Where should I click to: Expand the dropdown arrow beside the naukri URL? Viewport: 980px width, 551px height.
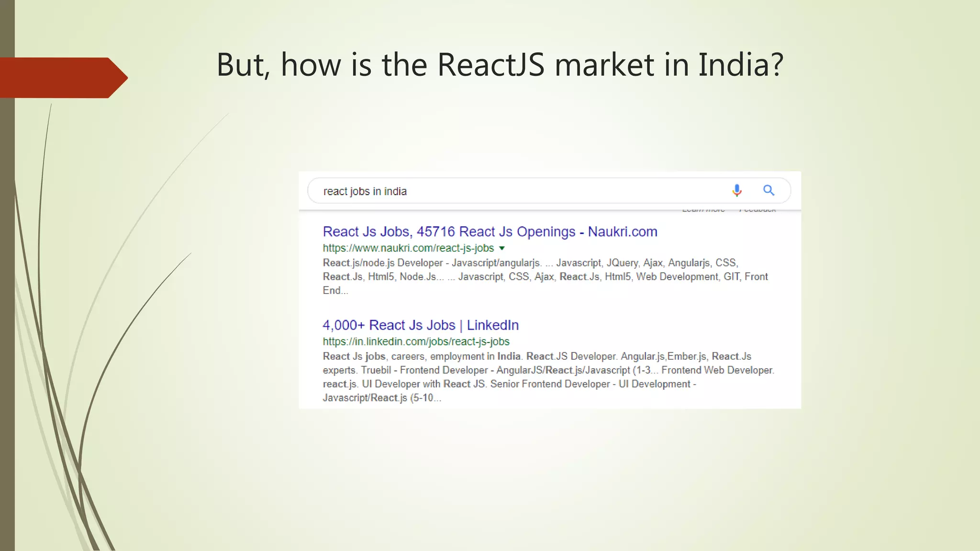[502, 248]
